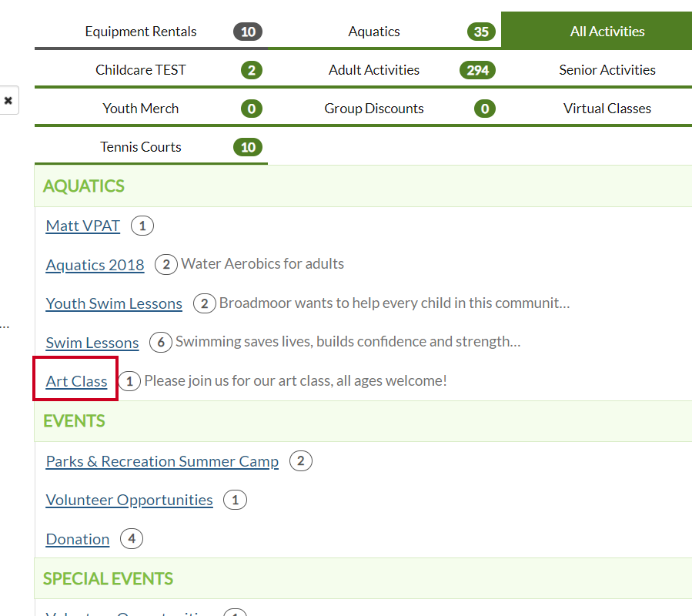Open Volunteer Opportunities link under Events
Viewport: 692px width, 616px height.
point(129,500)
